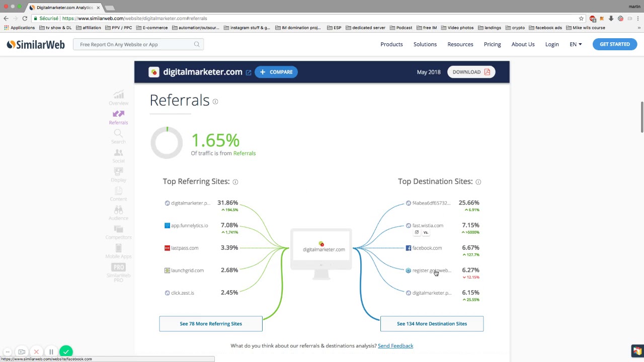Screen dimensions: 644x362
Task: Open the facebook ads bookmark folder
Action: click(545, 28)
